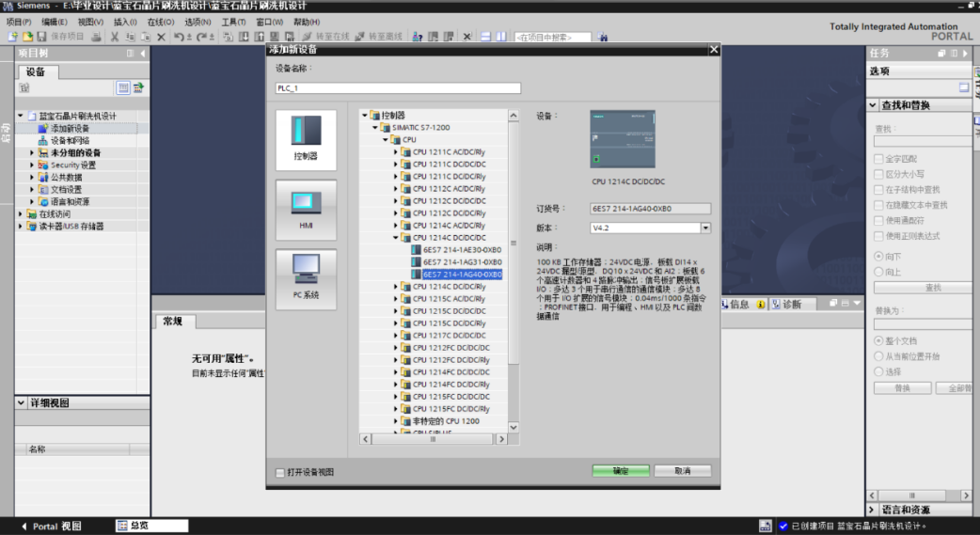The image size is (980, 535).
Task: Toggle the open device view checkbox
Action: tap(280, 473)
